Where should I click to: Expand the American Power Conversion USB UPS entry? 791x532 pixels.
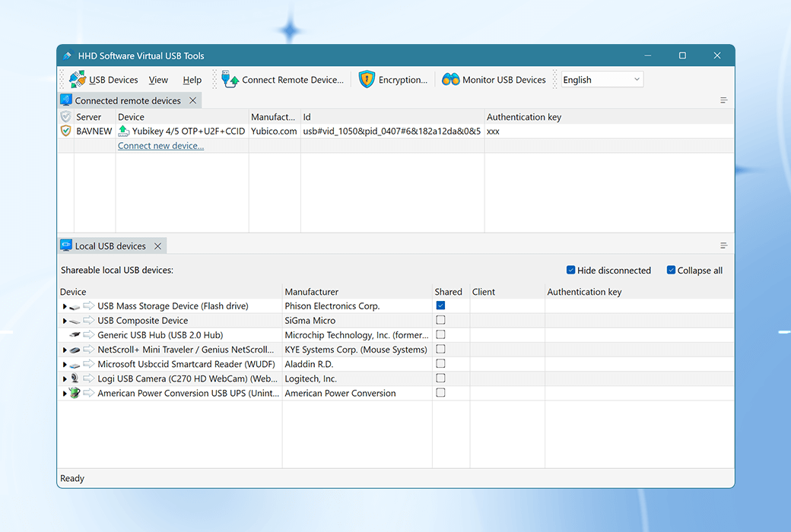[x=64, y=393]
